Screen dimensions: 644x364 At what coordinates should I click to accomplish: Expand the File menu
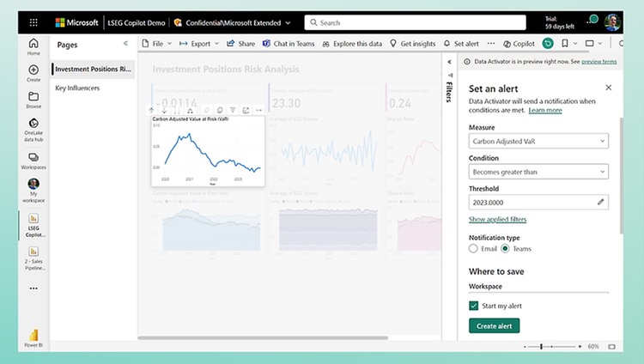pos(157,44)
